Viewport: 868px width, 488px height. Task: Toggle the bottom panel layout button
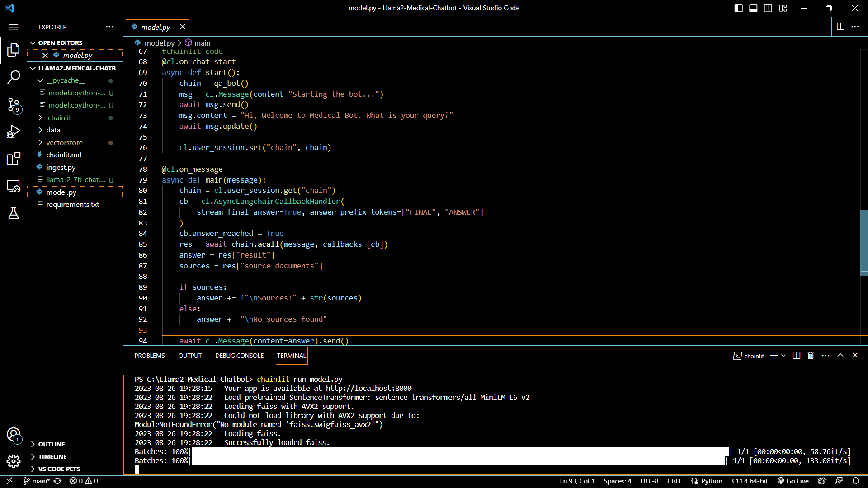(753, 8)
